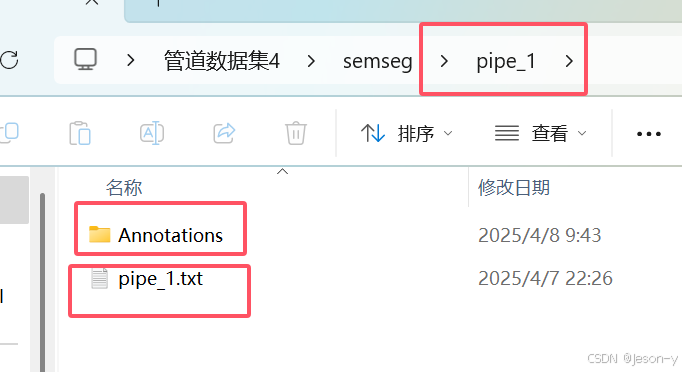Select the Rename icon in toolbar
The image size is (682, 372).
152,133
